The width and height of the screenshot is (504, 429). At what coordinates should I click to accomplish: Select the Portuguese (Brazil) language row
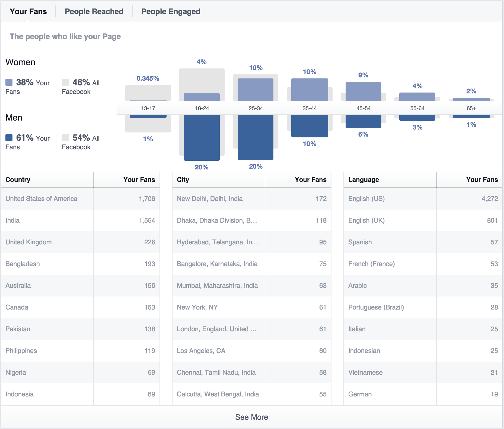(423, 307)
